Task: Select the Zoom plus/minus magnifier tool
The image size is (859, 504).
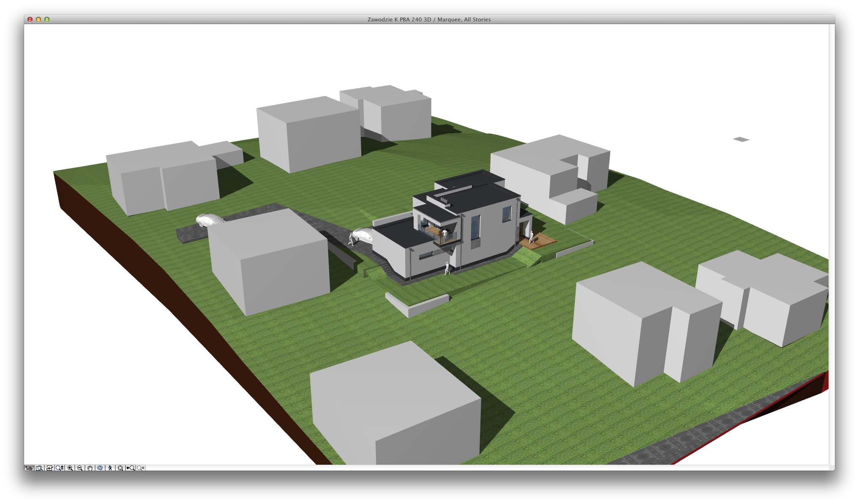Action: click(60, 468)
